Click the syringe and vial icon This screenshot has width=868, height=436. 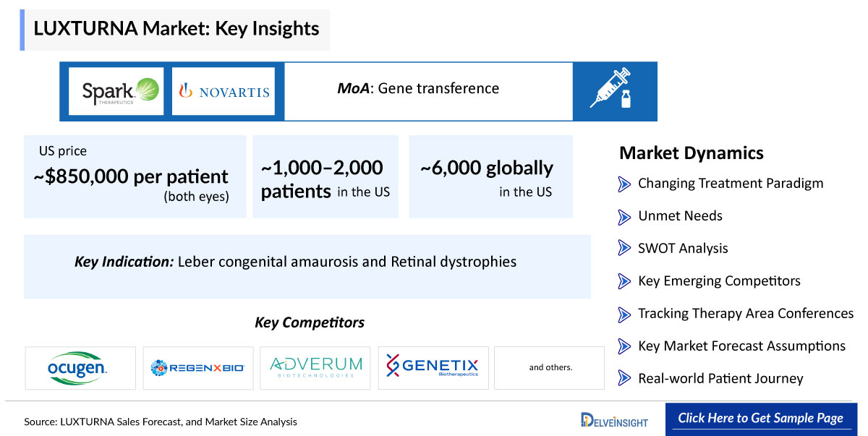[614, 90]
